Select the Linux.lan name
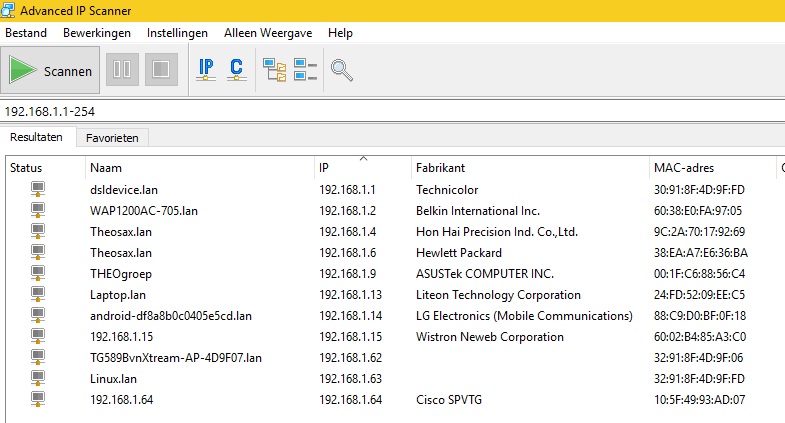The width and height of the screenshot is (785, 423). pos(113,379)
